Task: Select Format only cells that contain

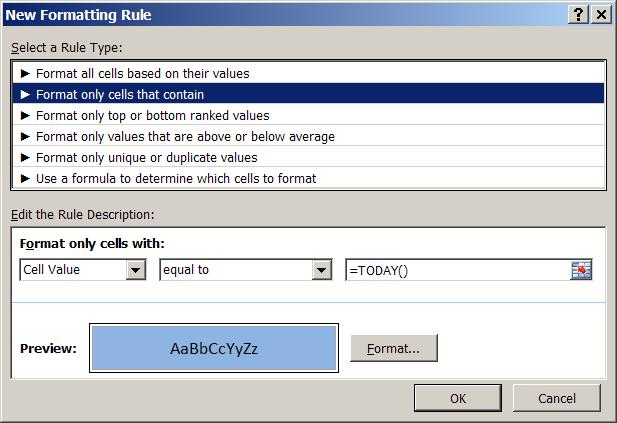Action: coord(308,94)
